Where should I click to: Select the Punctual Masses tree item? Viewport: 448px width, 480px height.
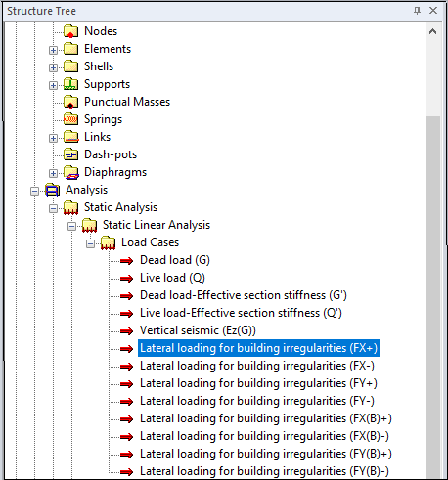coord(127,102)
